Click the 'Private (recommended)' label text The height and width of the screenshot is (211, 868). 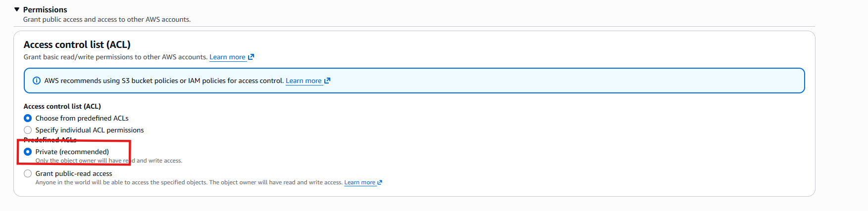coord(72,152)
